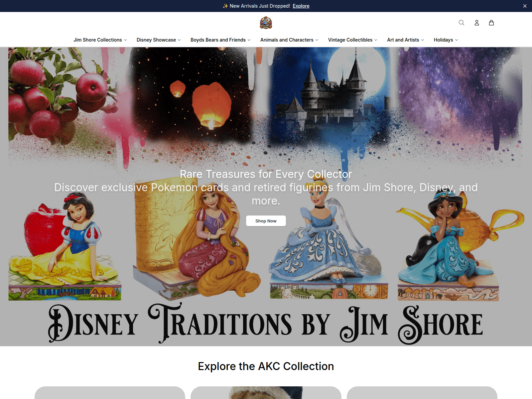Expand chevron beside Holidays
The image size is (532, 399).
457,40
